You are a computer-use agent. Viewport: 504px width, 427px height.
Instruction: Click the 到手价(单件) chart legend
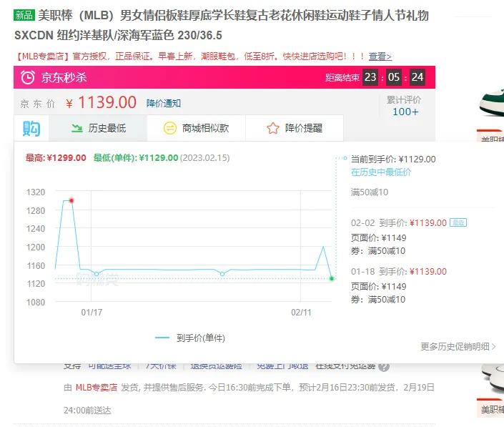190,338
